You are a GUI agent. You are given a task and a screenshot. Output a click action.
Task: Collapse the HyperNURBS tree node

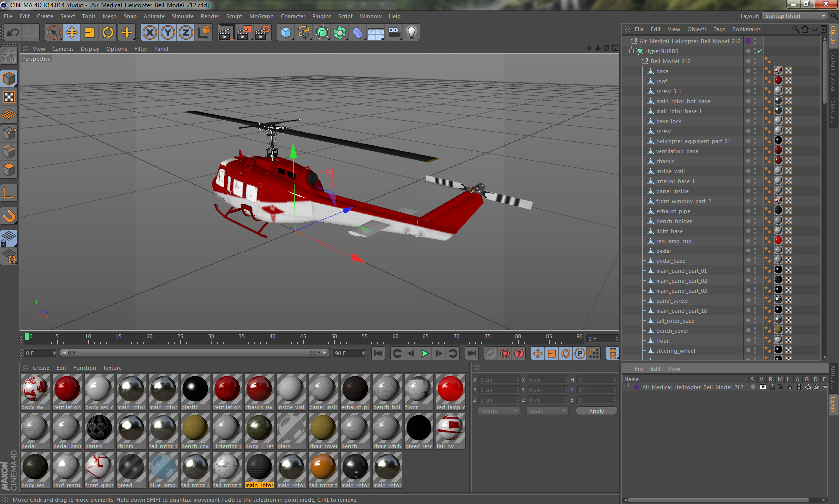coord(632,51)
